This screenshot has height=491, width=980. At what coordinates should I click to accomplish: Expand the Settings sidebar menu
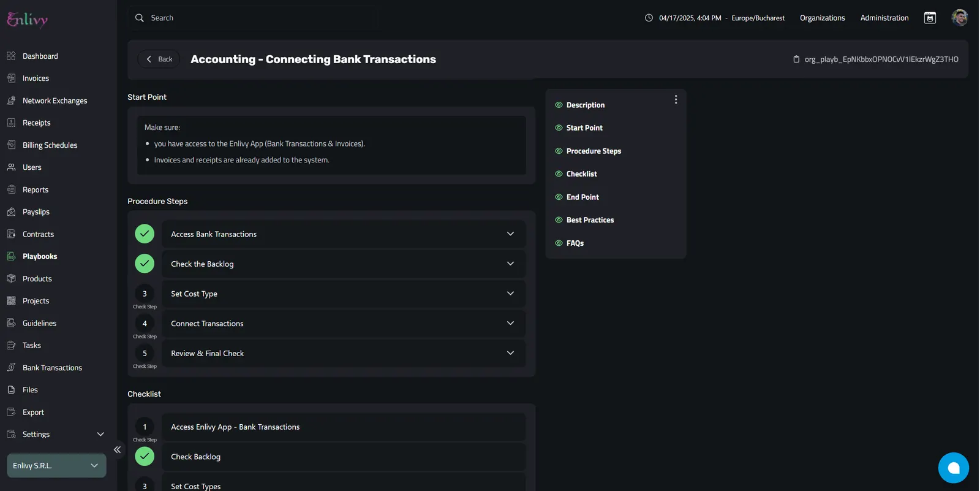(100, 434)
